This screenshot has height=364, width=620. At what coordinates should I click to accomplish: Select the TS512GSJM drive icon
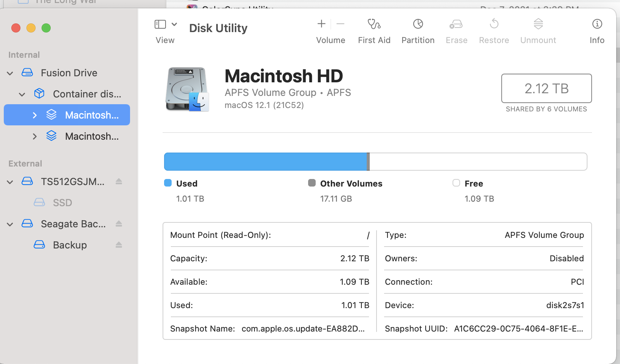[x=27, y=181]
